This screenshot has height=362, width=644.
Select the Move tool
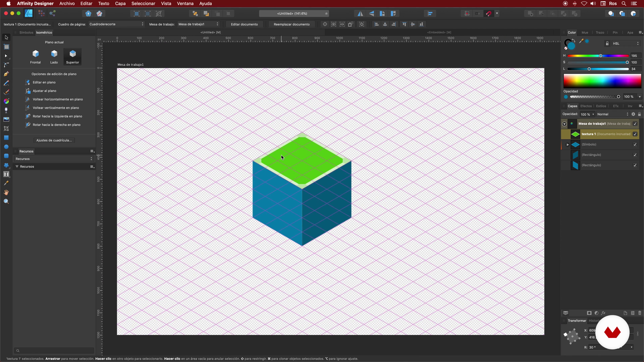(6, 38)
